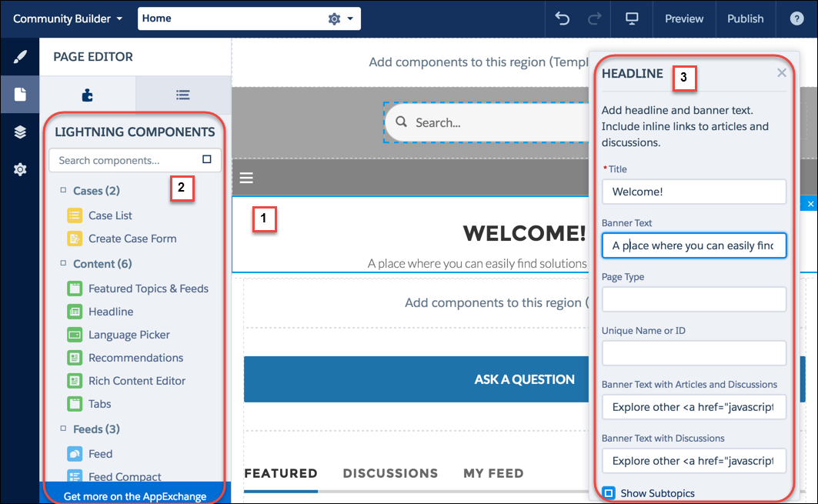Image resolution: width=818 pixels, height=504 pixels.
Task: Collapse the Feeds (3) group
Action: 63,429
